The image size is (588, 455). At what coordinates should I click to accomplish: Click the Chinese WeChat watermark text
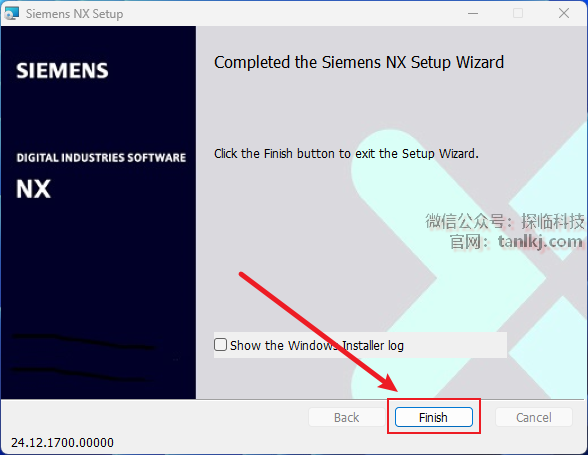click(505, 221)
